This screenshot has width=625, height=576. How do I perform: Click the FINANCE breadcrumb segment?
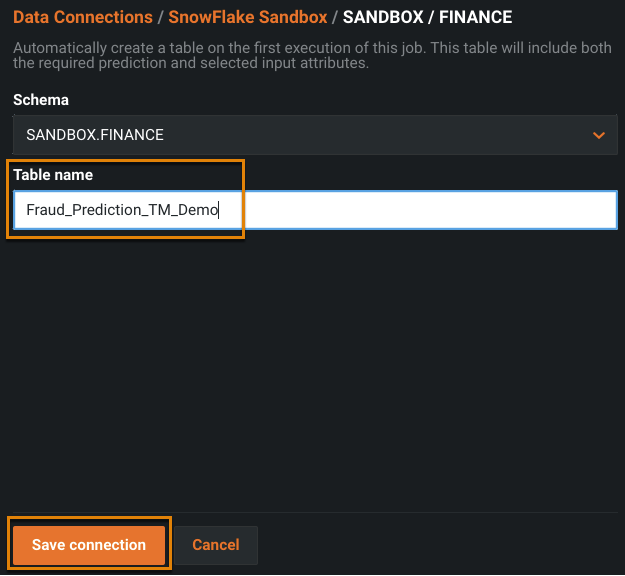(x=475, y=17)
